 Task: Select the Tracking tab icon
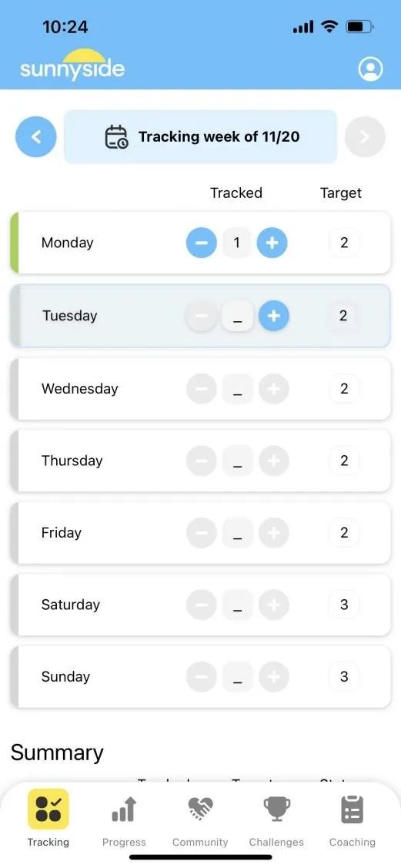tap(48, 809)
